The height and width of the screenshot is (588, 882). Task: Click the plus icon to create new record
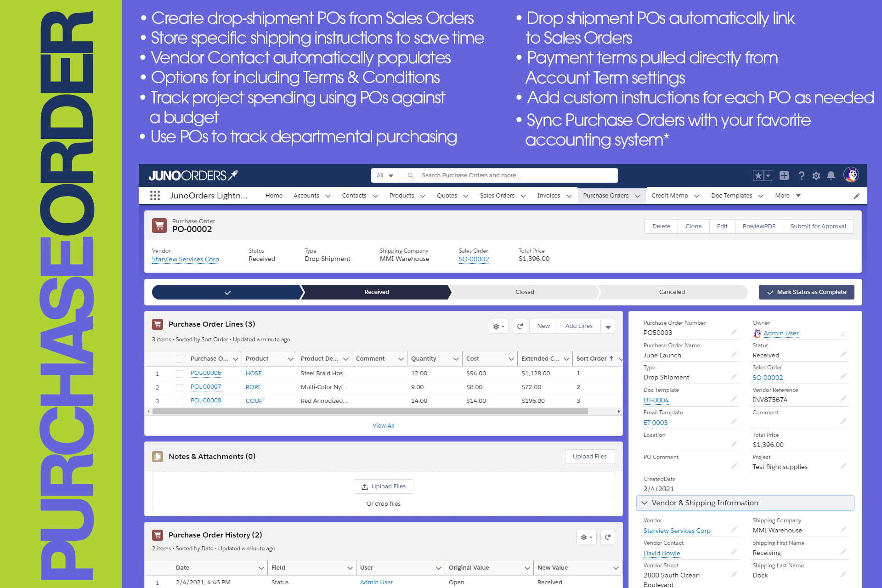784,175
